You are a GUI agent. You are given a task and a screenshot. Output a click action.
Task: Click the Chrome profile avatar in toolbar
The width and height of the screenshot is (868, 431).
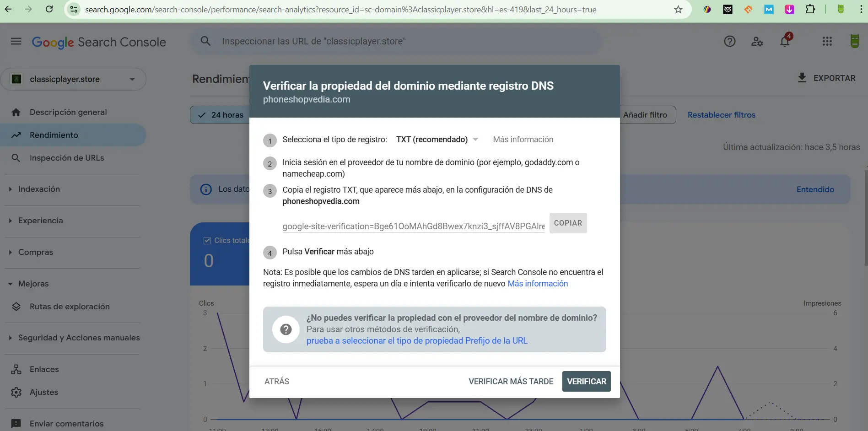841,9
